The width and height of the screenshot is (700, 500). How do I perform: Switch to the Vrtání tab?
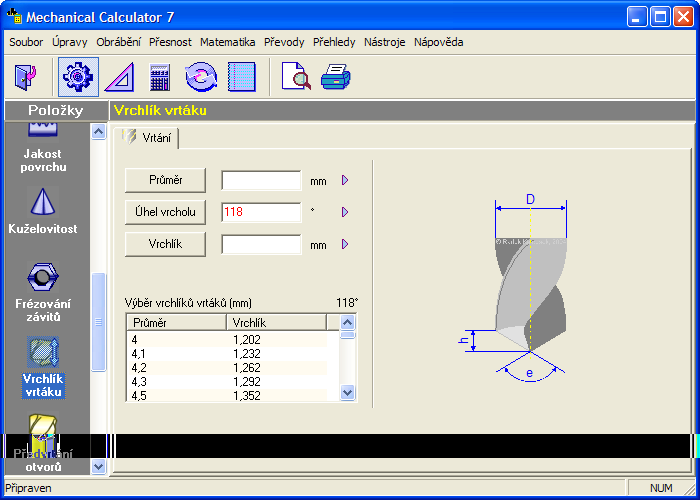(x=147, y=138)
